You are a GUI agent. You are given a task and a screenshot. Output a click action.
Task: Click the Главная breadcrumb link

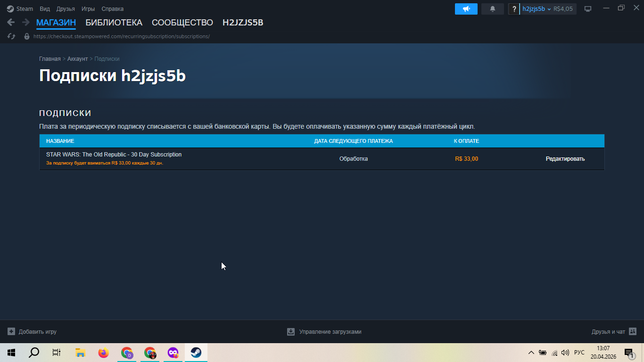50,59
